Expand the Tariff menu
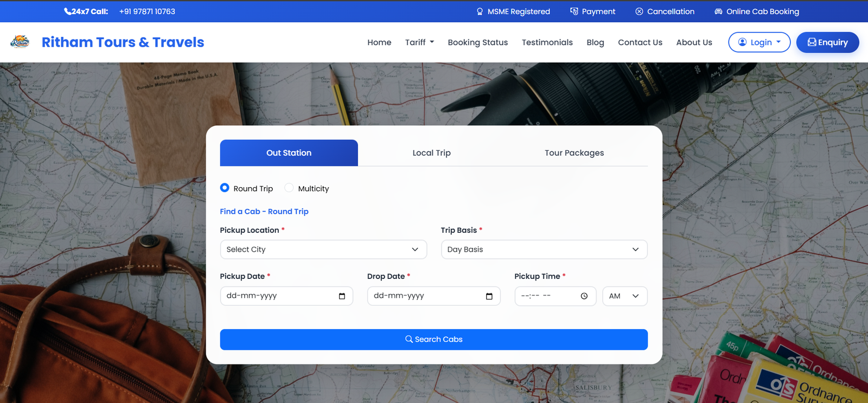Viewport: 868px width, 403px height. pyautogui.click(x=419, y=42)
